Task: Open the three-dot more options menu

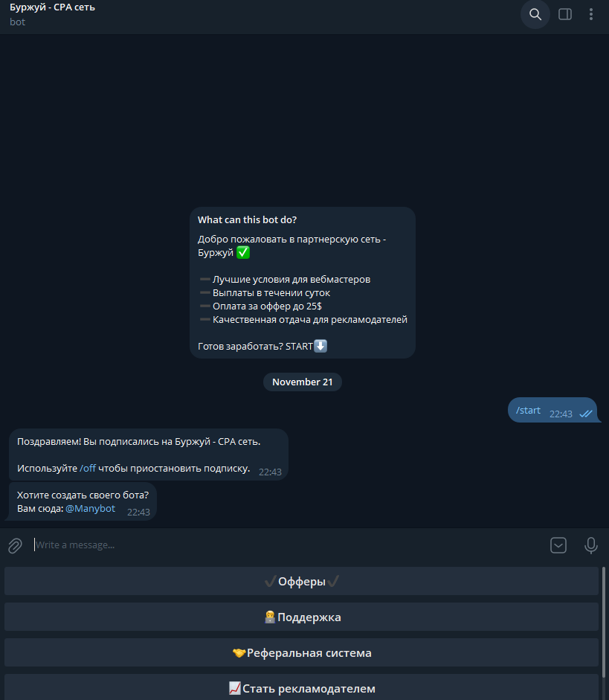Action: (590, 14)
